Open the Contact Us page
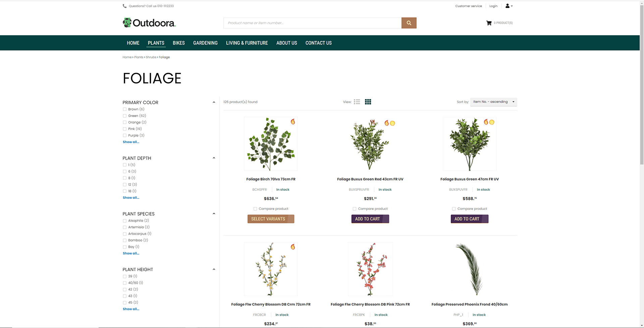Viewport: 644px width, 328px height. pyautogui.click(x=319, y=43)
